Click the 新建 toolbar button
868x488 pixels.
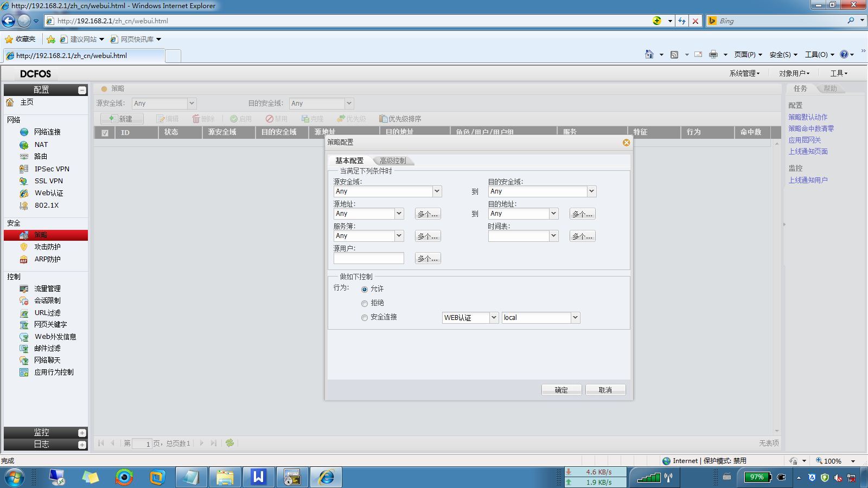pos(122,119)
